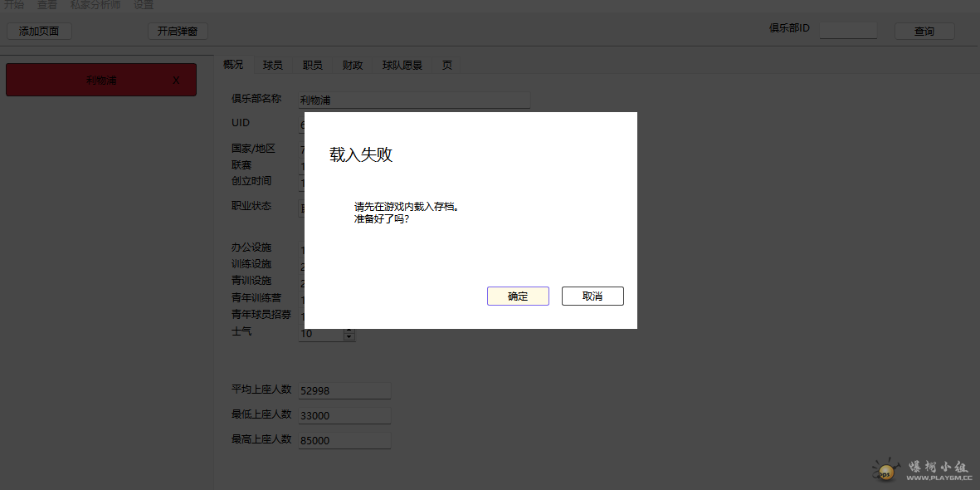980x490 pixels.
Task: Click the 最高上座人数 label
Action: tap(261, 439)
